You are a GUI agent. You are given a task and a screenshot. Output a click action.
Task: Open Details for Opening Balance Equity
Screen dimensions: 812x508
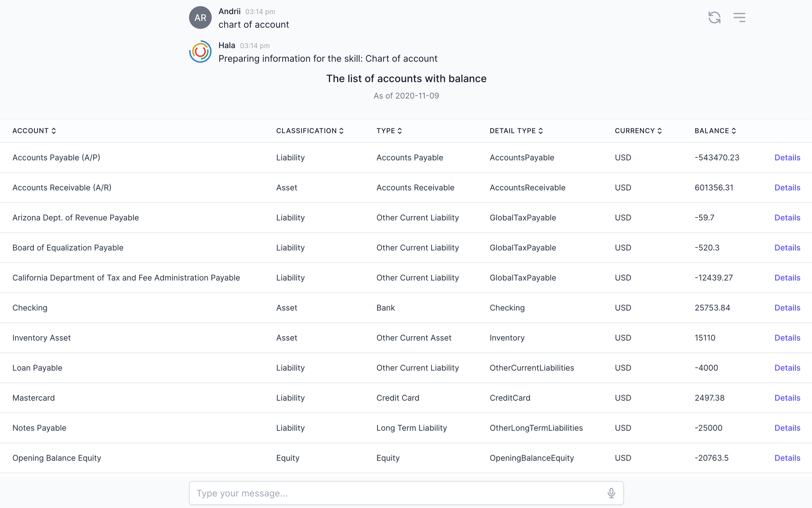point(787,458)
